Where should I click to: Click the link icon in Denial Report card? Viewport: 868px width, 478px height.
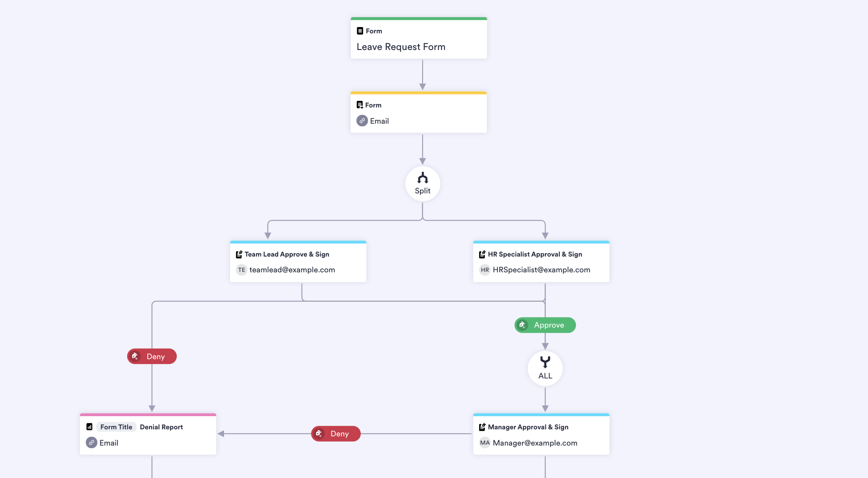[91, 443]
